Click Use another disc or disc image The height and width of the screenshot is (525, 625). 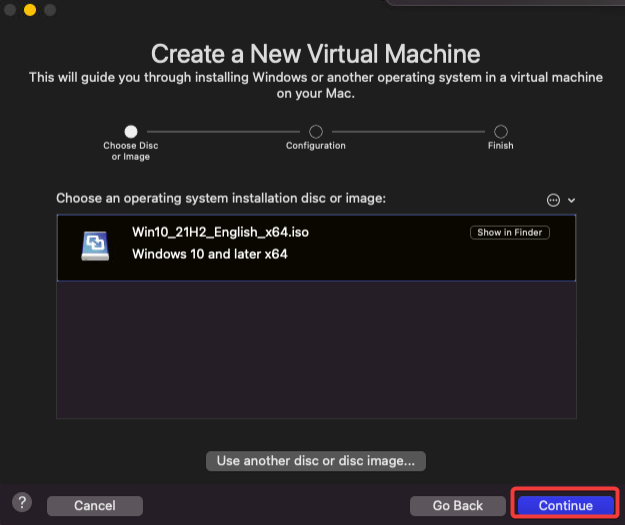point(316,461)
